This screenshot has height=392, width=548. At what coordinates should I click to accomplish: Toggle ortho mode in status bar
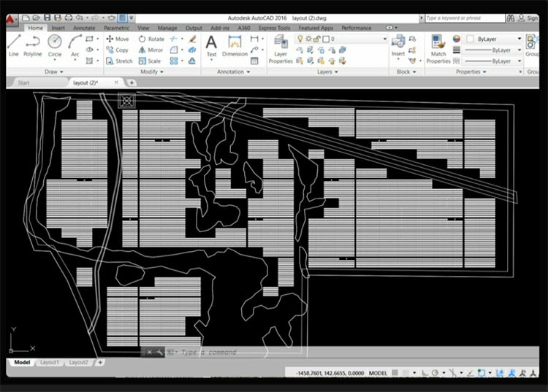(x=425, y=373)
